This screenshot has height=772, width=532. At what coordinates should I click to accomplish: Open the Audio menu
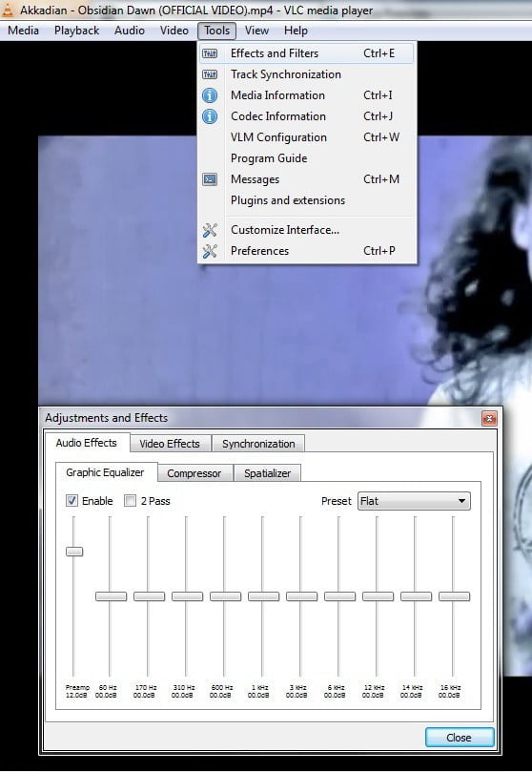[x=130, y=31]
